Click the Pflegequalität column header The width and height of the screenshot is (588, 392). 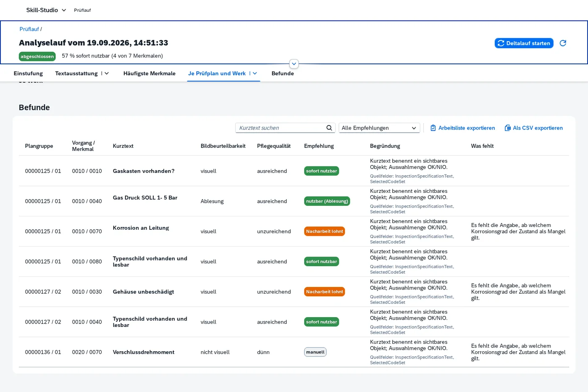(274, 146)
